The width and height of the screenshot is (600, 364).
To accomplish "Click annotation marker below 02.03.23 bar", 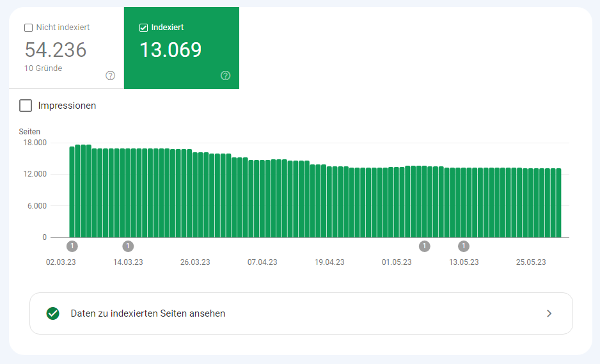I will 72,246.
